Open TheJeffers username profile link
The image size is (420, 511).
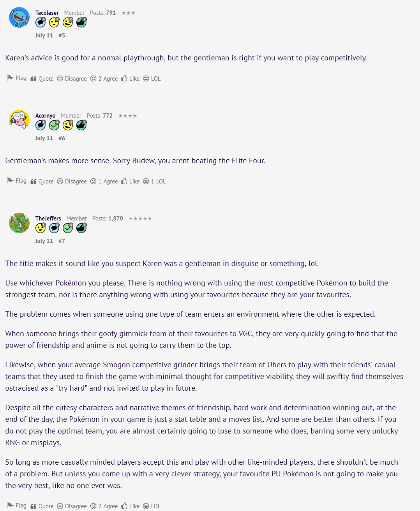pyautogui.click(x=48, y=218)
